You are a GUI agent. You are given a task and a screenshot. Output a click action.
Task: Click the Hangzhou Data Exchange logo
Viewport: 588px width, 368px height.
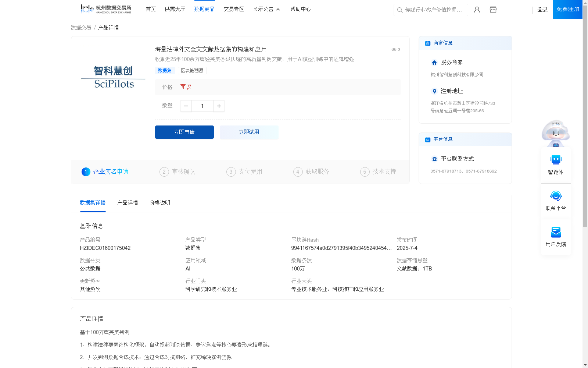tap(106, 9)
